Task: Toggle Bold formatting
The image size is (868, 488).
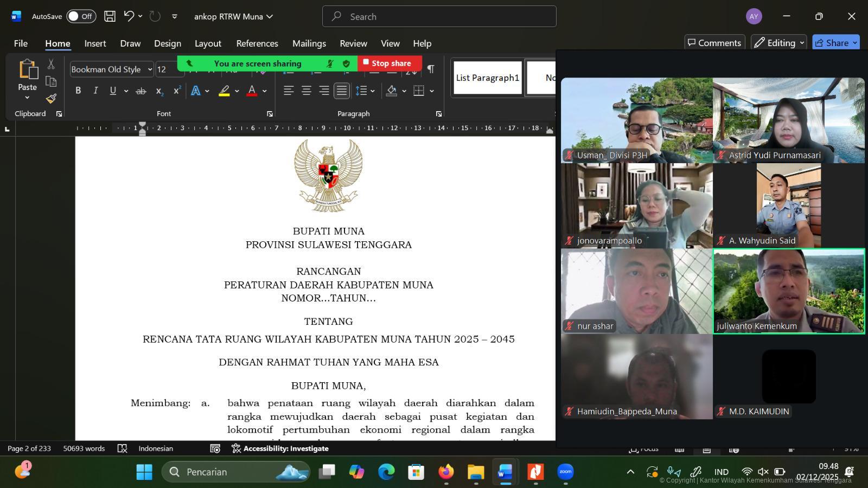Action: (78, 91)
